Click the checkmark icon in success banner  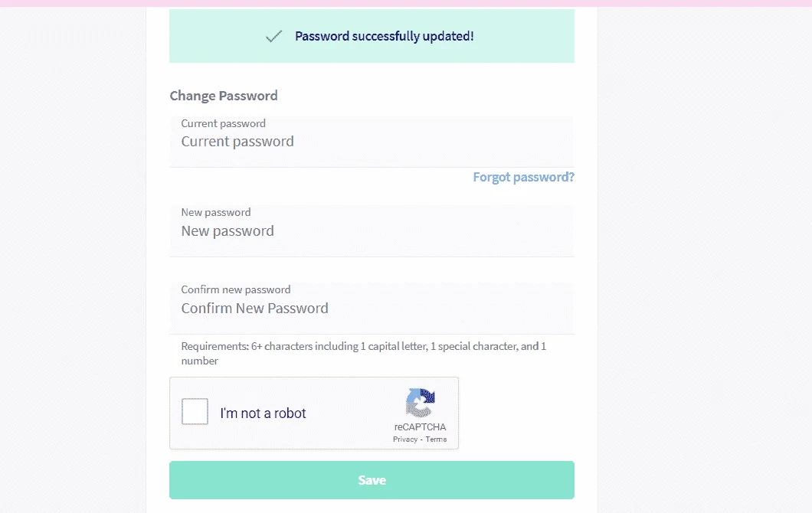274,36
